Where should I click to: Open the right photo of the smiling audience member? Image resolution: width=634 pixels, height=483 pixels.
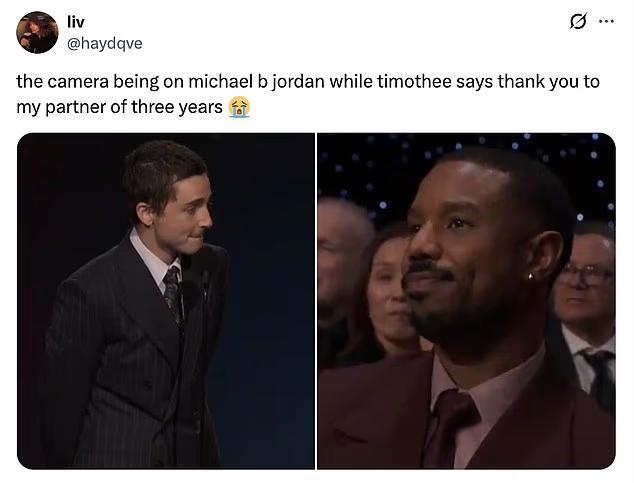pyautogui.click(x=466, y=301)
